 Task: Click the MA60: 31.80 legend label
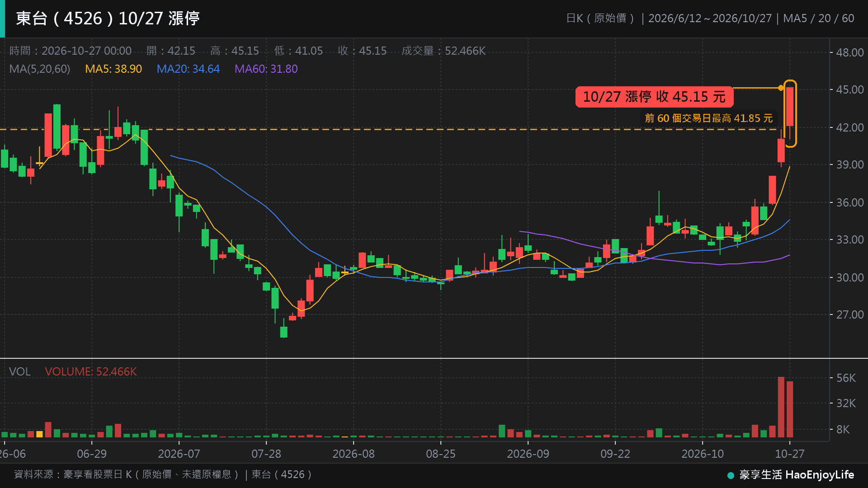266,69
